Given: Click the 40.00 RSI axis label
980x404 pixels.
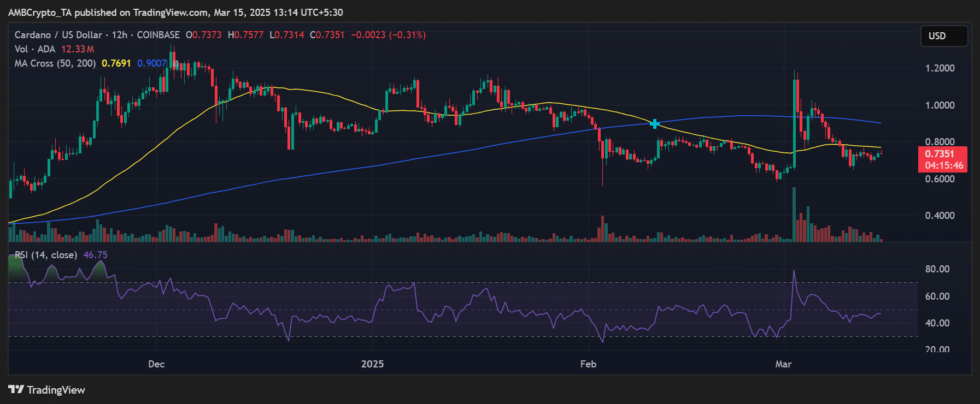Looking at the screenshot, I should coord(937,323).
